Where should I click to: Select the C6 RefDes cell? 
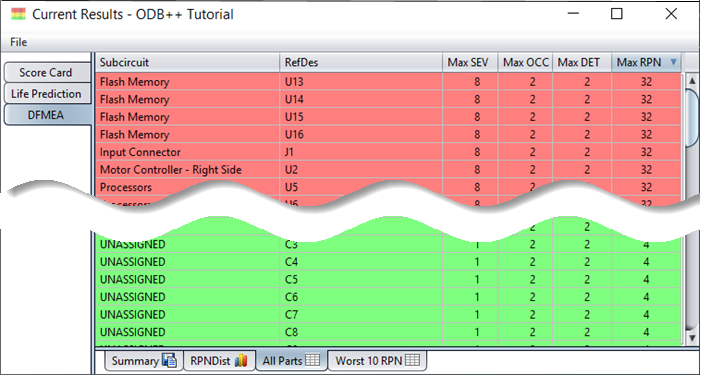pos(361,297)
